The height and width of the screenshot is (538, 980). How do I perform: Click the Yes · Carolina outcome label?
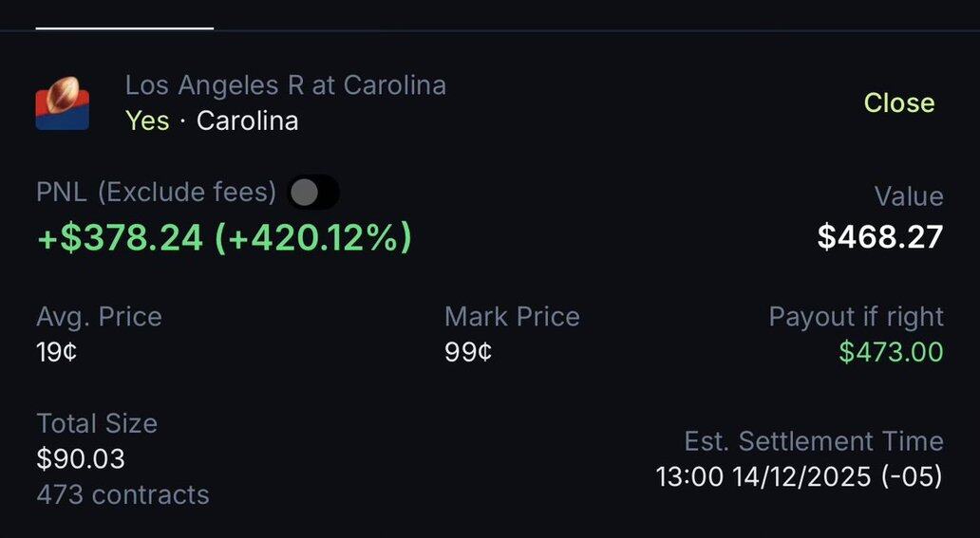[x=212, y=121]
